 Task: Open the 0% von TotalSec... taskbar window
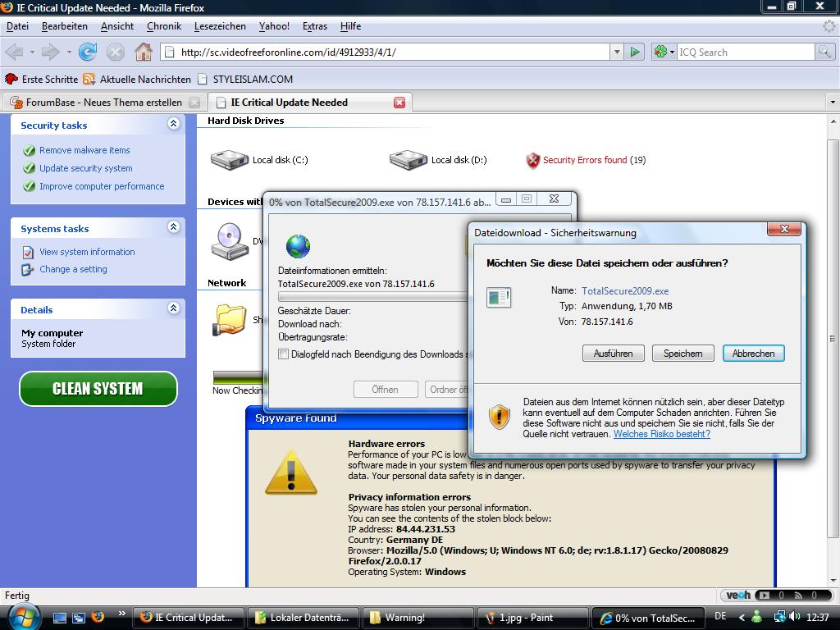[x=648, y=618]
